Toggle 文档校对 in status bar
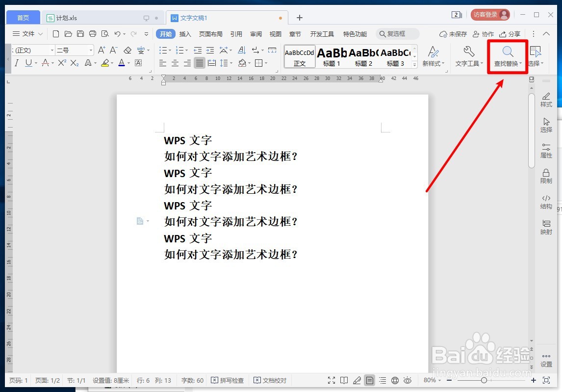Viewport: 562px width, 392px height. [x=270, y=381]
